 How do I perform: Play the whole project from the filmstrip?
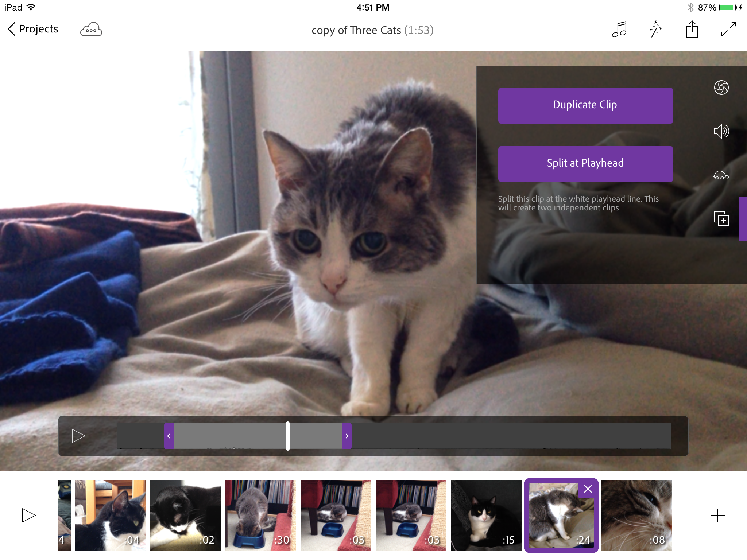28,515
